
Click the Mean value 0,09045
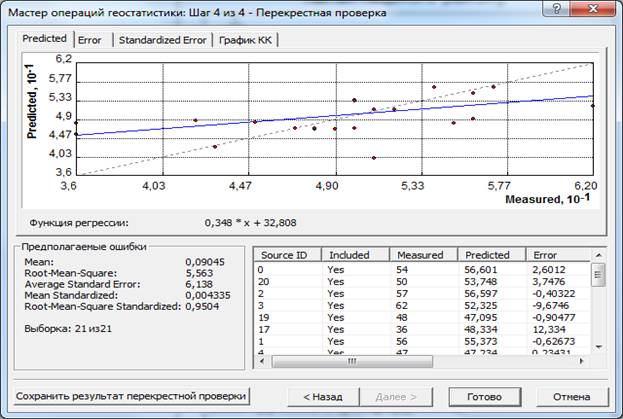pyautogui.click(x=205, y=262)
